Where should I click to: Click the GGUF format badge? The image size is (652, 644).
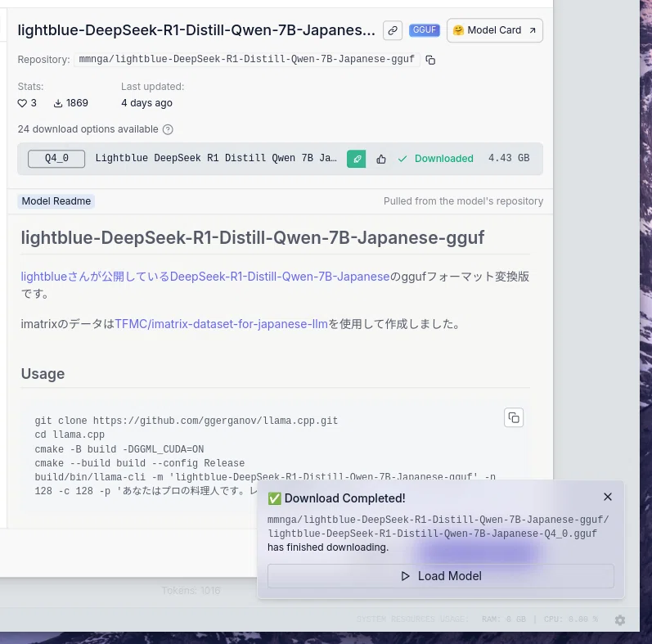pyautogui.click(x=424, y=30)
